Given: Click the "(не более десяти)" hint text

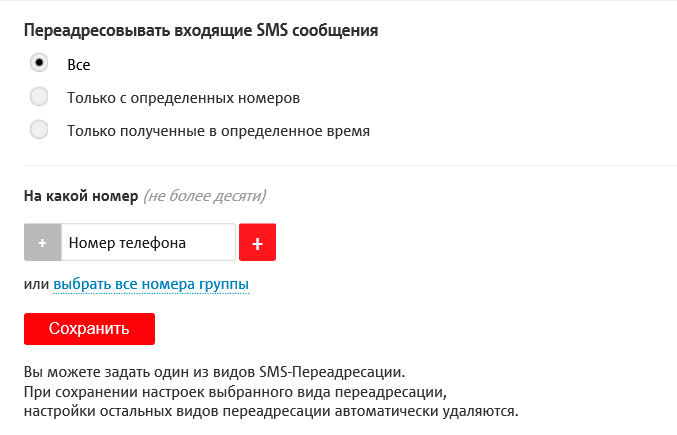Looking at the screenshot, I should point(205,196).
